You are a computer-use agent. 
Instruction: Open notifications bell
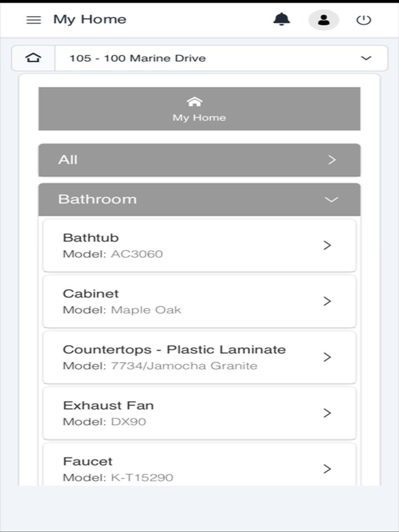pyautogui.click(x=281, y=19)
